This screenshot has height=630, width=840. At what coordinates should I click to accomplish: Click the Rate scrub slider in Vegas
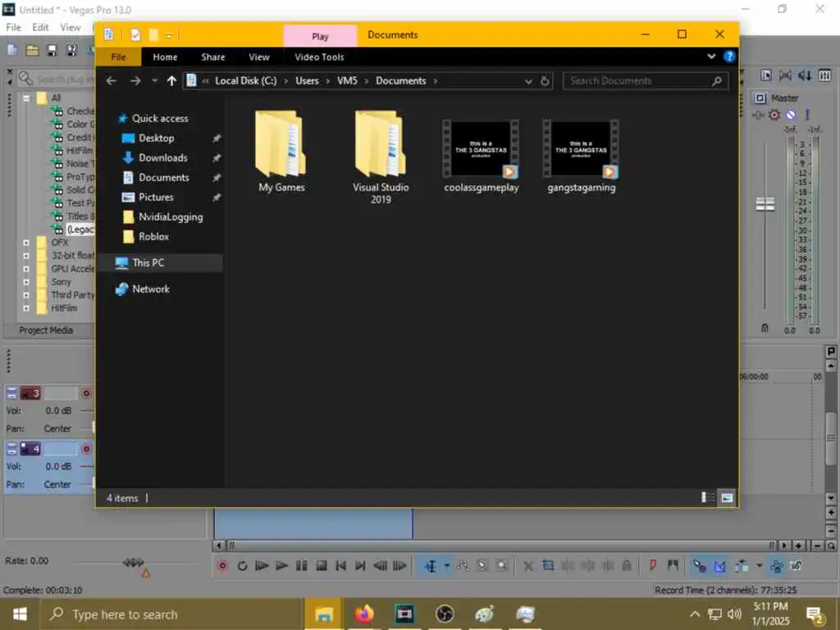coord(134,562)
